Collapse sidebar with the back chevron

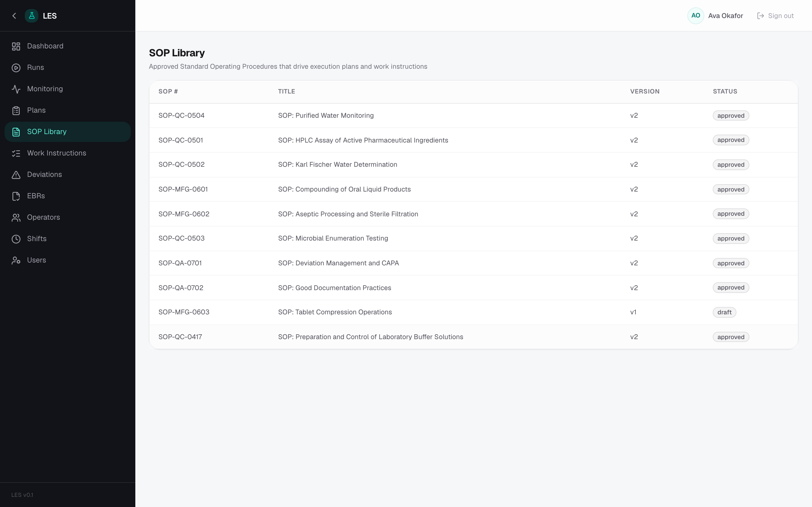pyautogui.click(x=14, y=16)
